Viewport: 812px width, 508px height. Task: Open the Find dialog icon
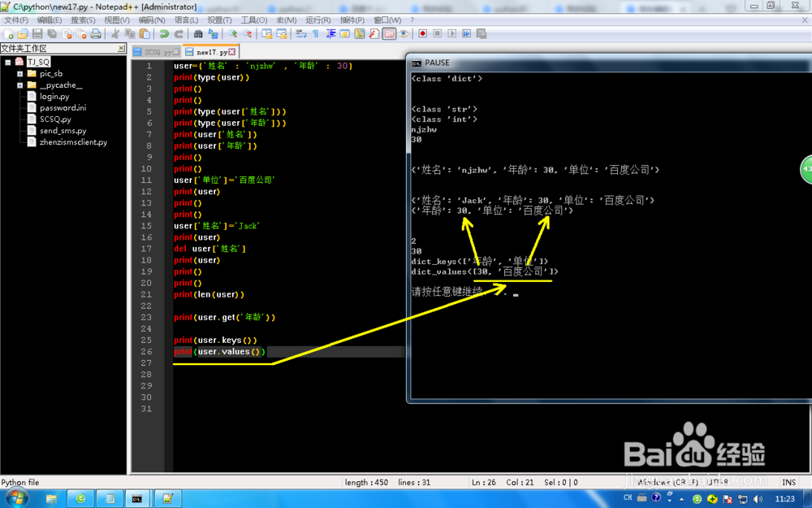(x=197, y=33)
